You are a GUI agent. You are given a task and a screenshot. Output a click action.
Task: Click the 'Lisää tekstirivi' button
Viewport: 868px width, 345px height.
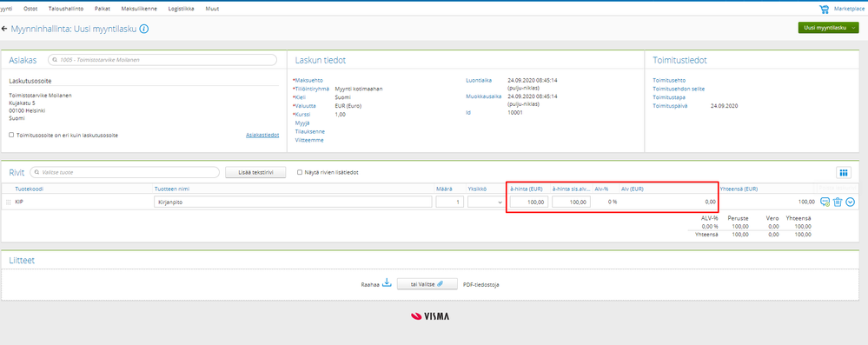255,172
